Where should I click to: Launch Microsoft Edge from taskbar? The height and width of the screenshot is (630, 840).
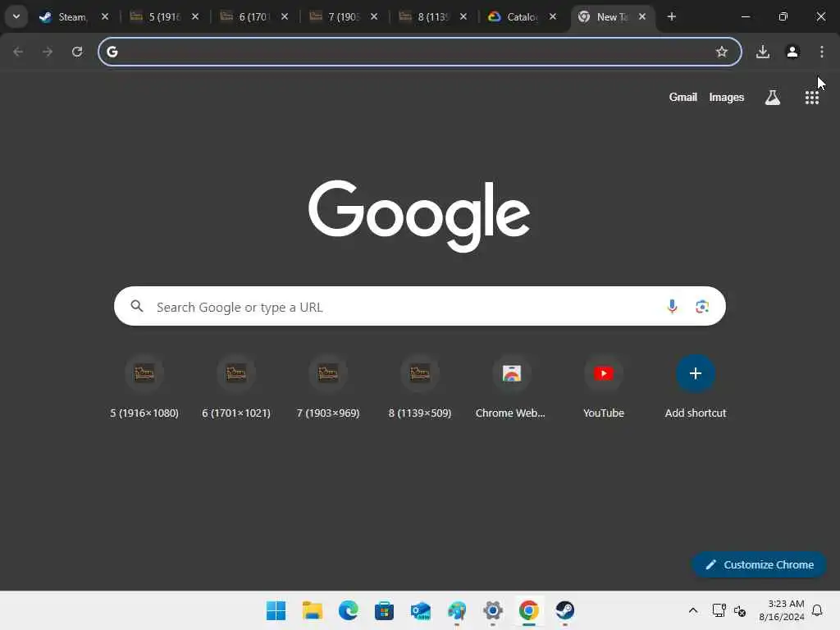(x=348, y=610)
